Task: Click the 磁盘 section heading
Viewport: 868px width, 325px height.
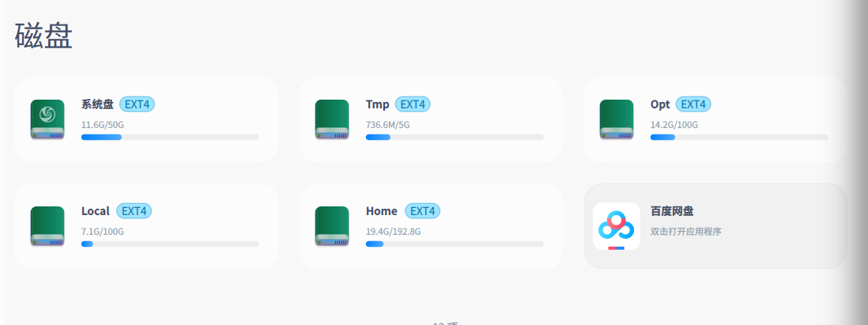Action: tap(43, 36)
